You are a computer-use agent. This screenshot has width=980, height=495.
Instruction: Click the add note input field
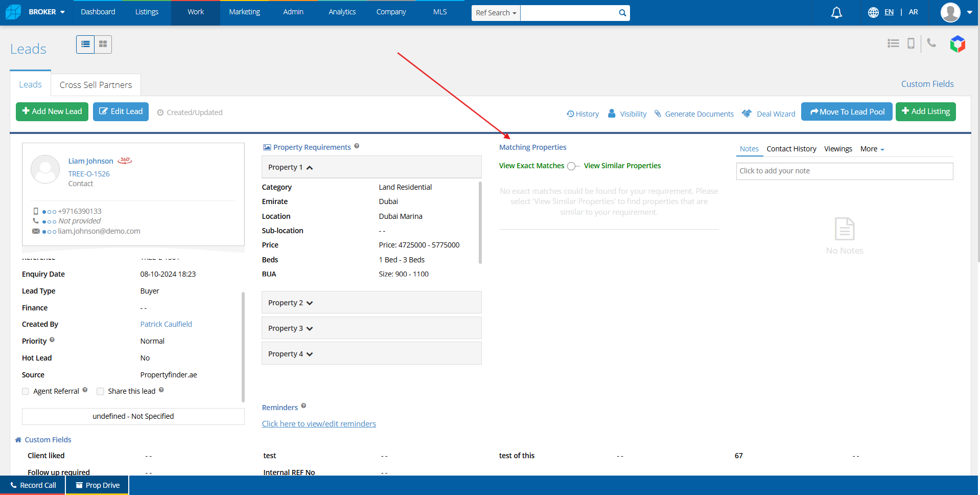[844, 171]
